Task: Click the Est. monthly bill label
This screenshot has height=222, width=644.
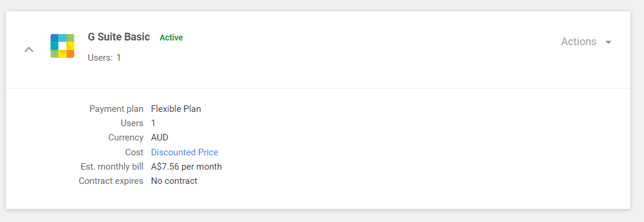Action: tap(112, 167)
